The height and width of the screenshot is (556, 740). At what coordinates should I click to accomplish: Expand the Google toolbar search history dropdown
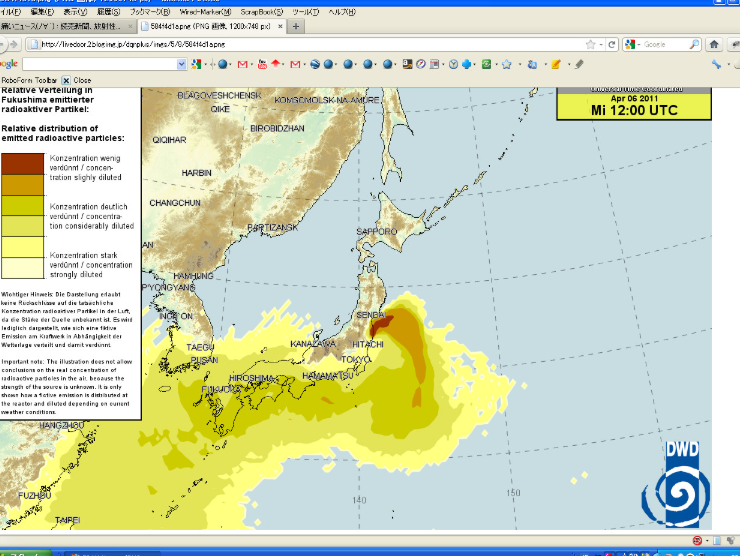coord(182,64)
